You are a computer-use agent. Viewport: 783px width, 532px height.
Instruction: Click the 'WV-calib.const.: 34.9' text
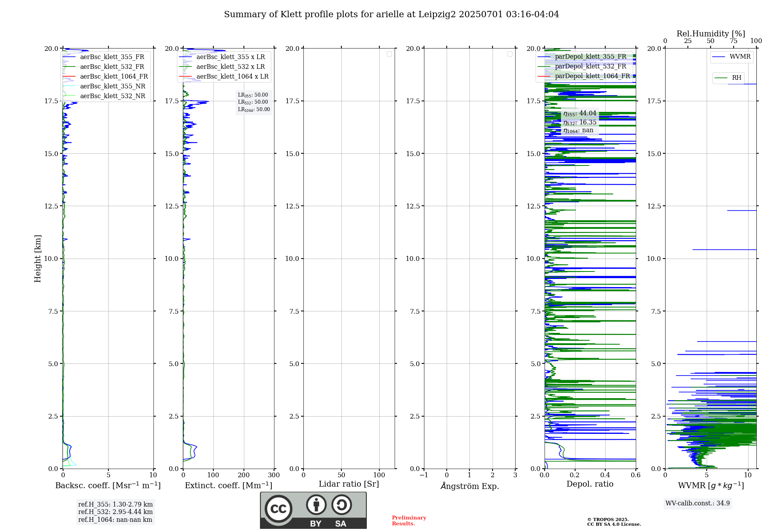click(698, 503)
